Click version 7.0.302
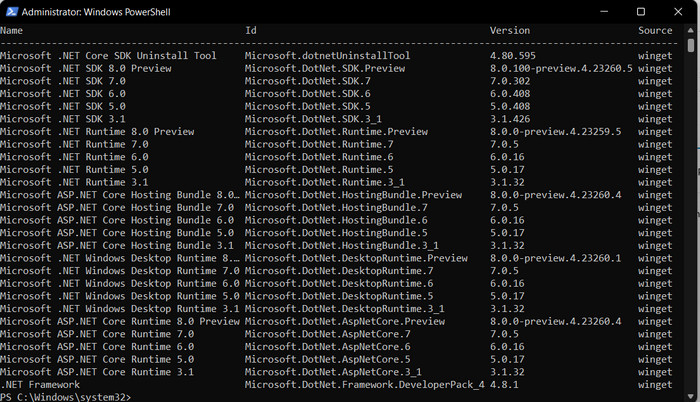 click(510, 81)
